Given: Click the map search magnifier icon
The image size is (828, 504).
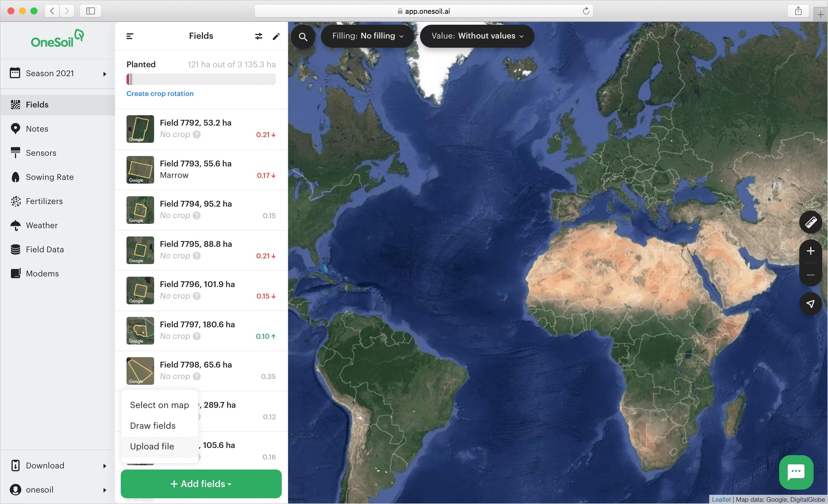Looking at the screenshot, I should pyautogui.click(x=303, y=36).
